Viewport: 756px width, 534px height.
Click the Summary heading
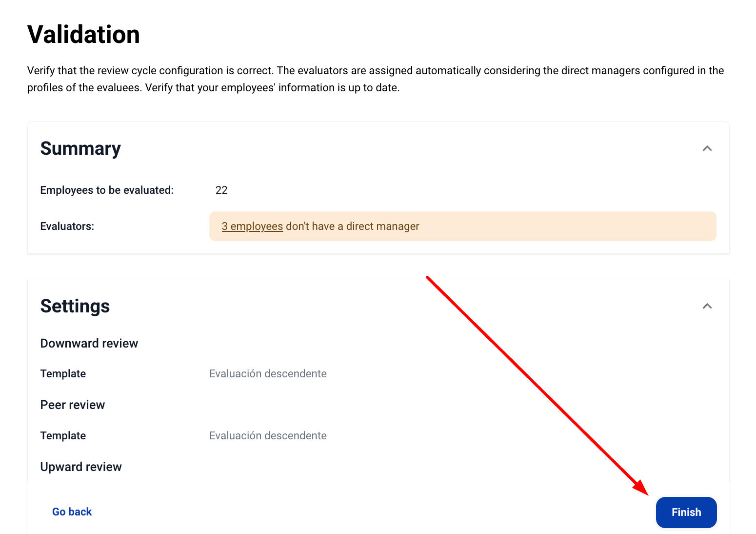coord(80,148)
